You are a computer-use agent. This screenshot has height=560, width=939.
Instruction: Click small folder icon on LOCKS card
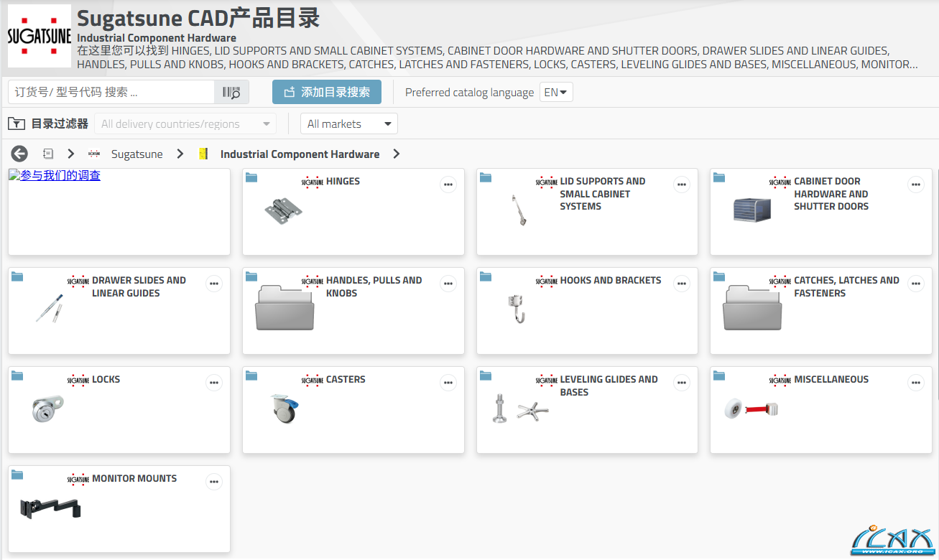pos(17,375)
